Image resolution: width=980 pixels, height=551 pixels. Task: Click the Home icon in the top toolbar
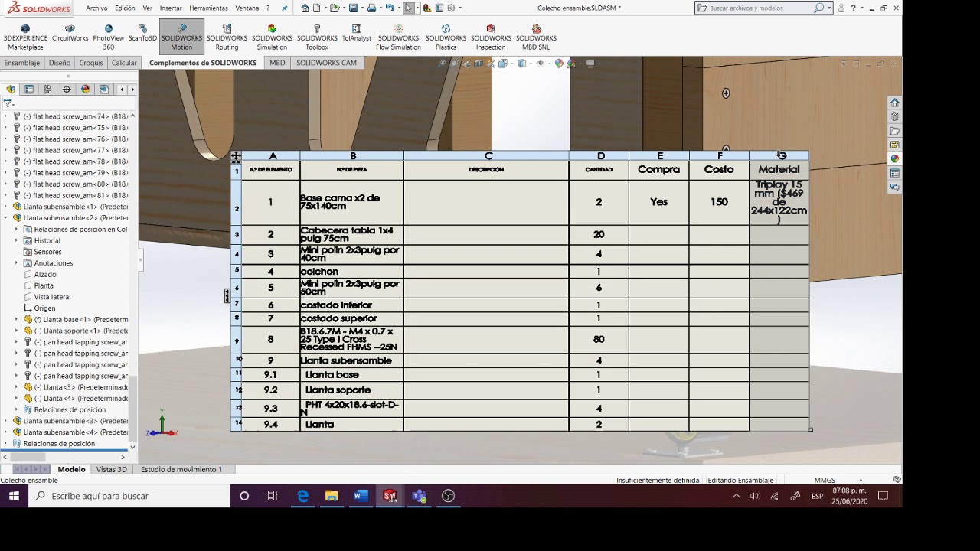pos(305,8)
